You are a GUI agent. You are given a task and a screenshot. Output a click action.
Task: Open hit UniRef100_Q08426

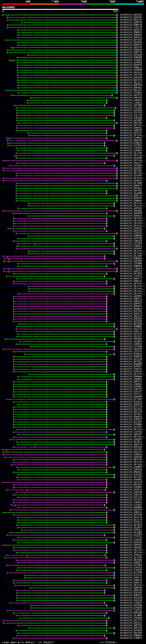tap(131, 216)
